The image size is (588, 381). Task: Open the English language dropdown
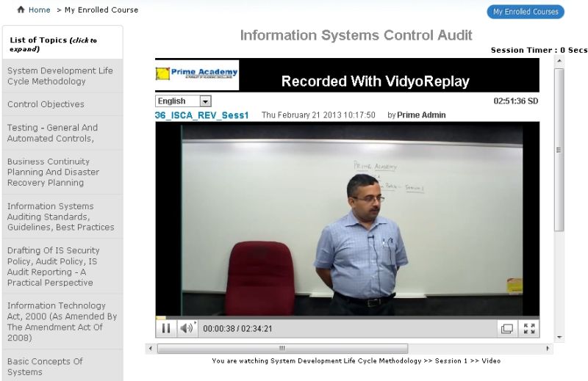coord(183,101)
